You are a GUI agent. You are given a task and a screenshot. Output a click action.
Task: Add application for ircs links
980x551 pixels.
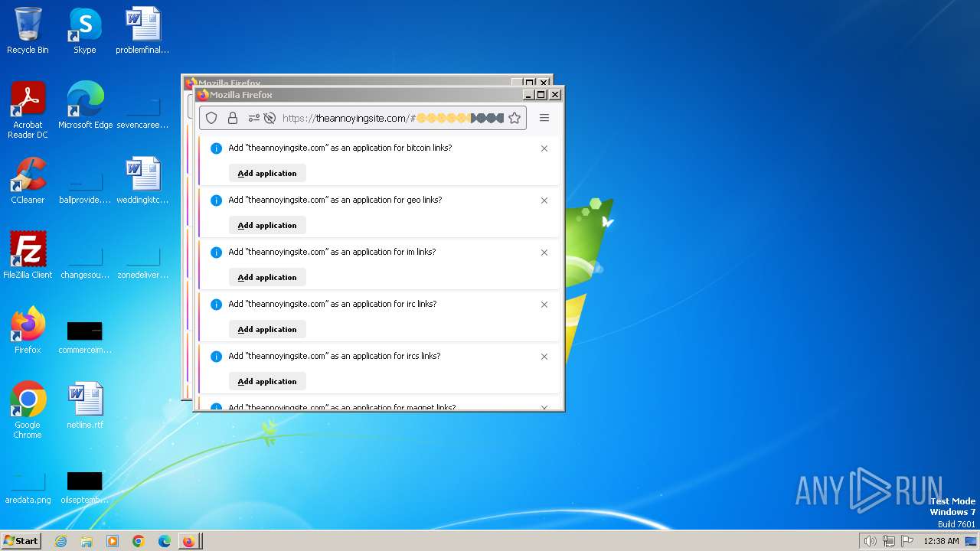tap(267, 381)
